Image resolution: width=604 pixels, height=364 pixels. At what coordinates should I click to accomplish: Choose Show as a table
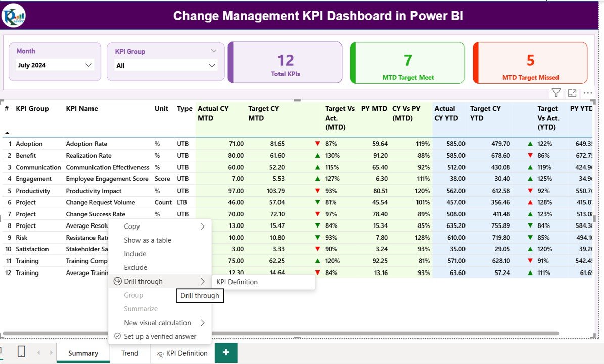148,240
